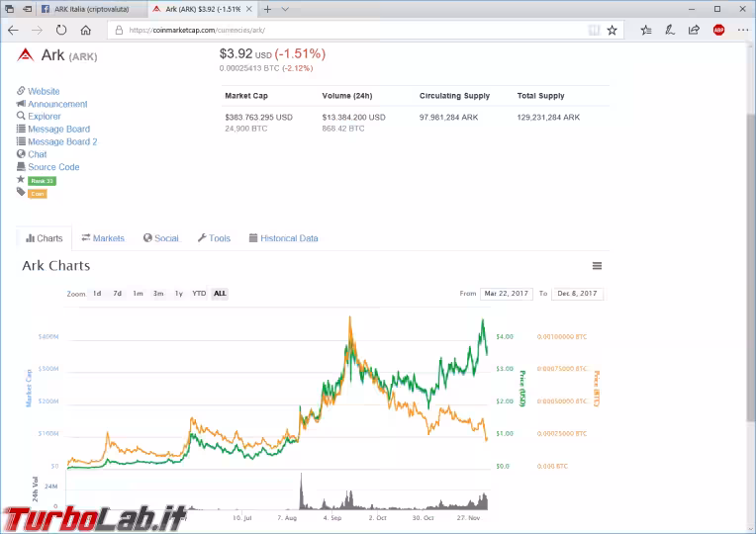Click the green Rank 31 badge
Image resolution: width=756 pixels, height=534 pixels.
(x=42, y=181)
